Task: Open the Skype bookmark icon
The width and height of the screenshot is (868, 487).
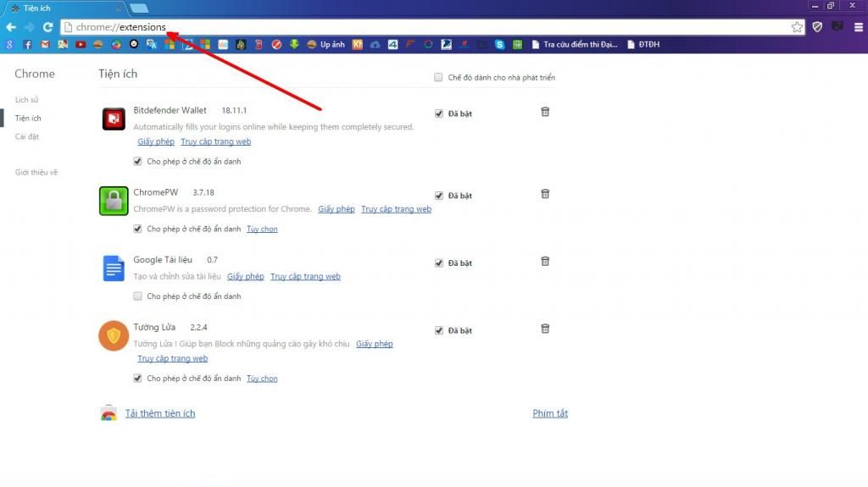Action: tap(499, 45)
